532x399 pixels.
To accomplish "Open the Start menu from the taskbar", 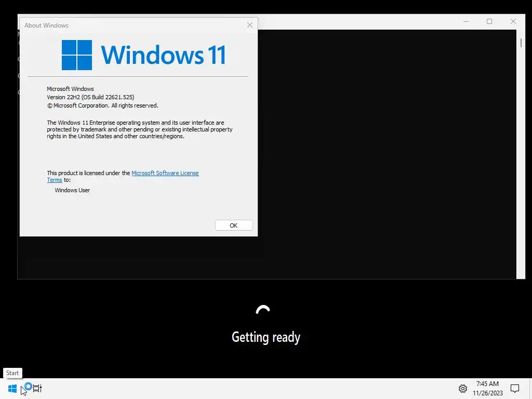I will click(12, 388).
